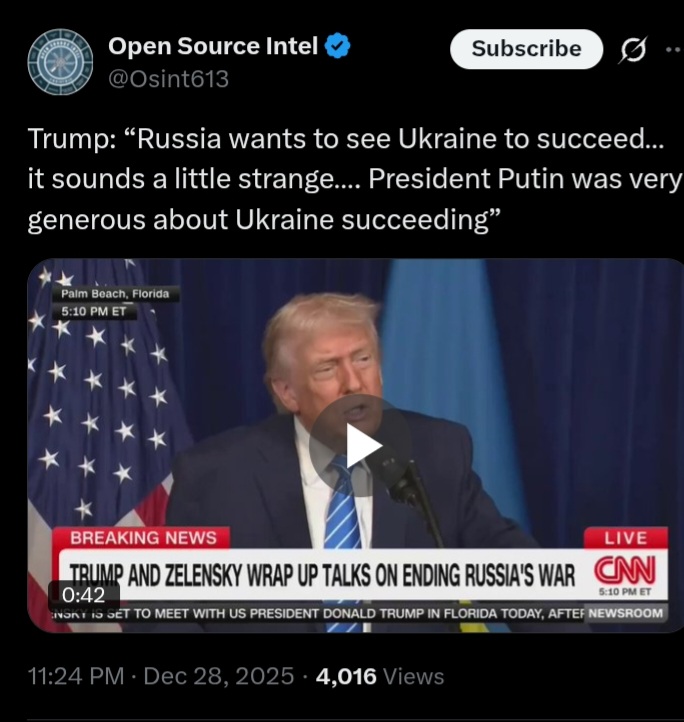Visit the @Osint613 handle link
The image size is (684, 722).
(x=169, y=79)
